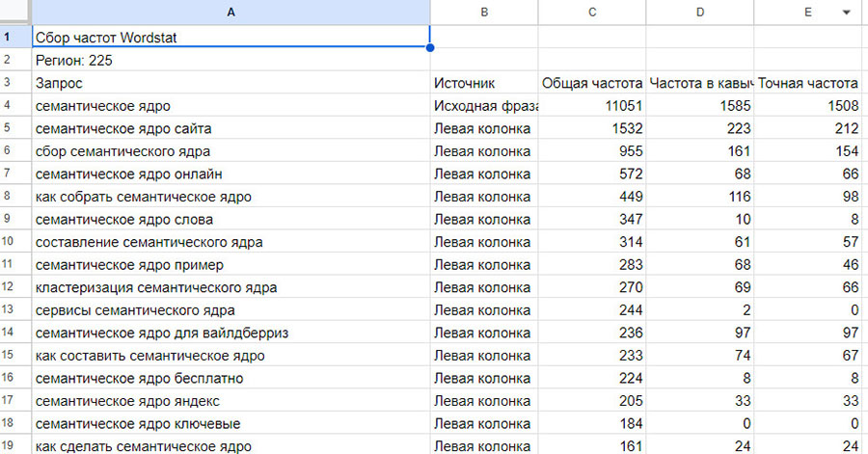Select column D header
The height and width of the screenshot is (454, 868).
point(699,13)
